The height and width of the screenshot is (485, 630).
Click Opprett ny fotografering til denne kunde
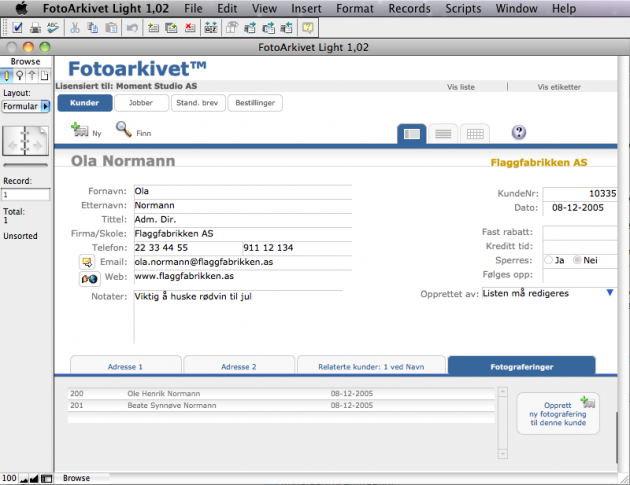point(558,413)
